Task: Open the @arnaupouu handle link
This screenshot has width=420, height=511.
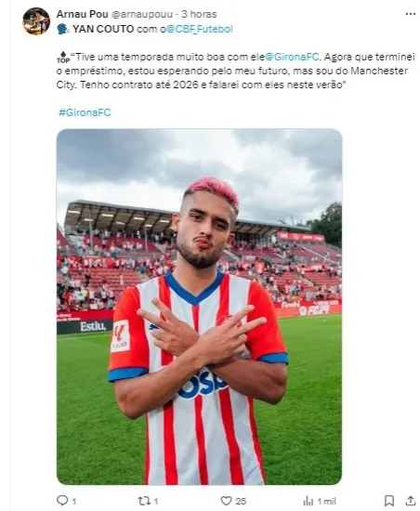Action: pyautogui.click(x=142, y=14)
